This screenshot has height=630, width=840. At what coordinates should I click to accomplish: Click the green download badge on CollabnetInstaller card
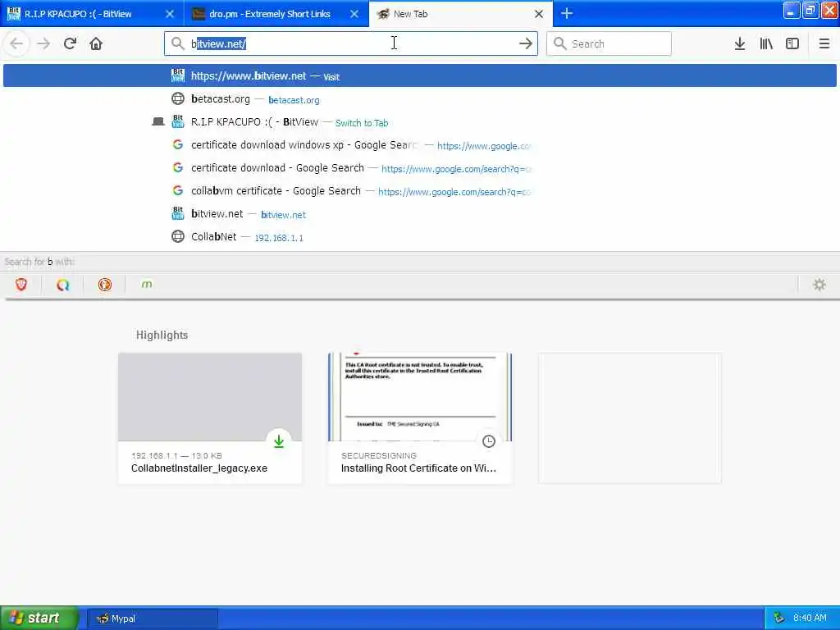pos(279,441)
